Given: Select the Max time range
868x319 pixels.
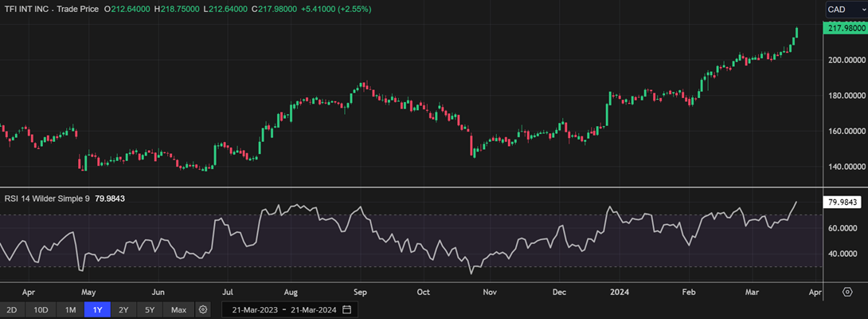Looking at the screenshot, I should (x=179, y=309).
